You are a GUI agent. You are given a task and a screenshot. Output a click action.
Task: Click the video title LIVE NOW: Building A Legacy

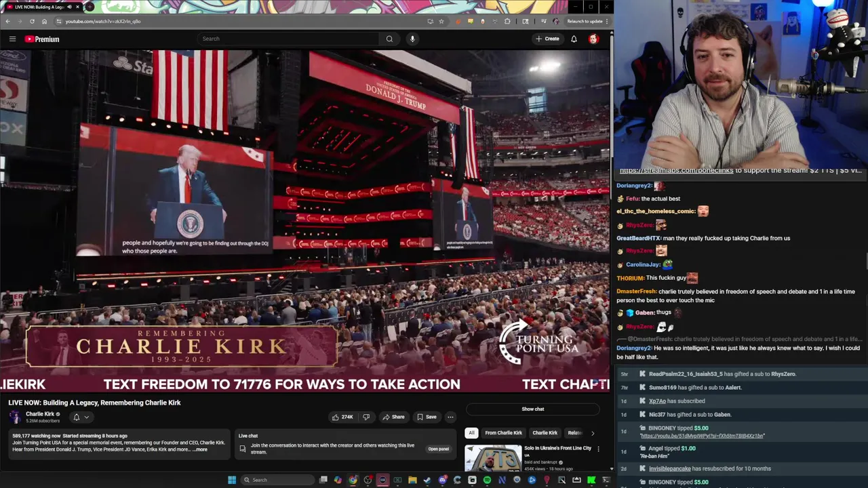click(x=94, y=403)
